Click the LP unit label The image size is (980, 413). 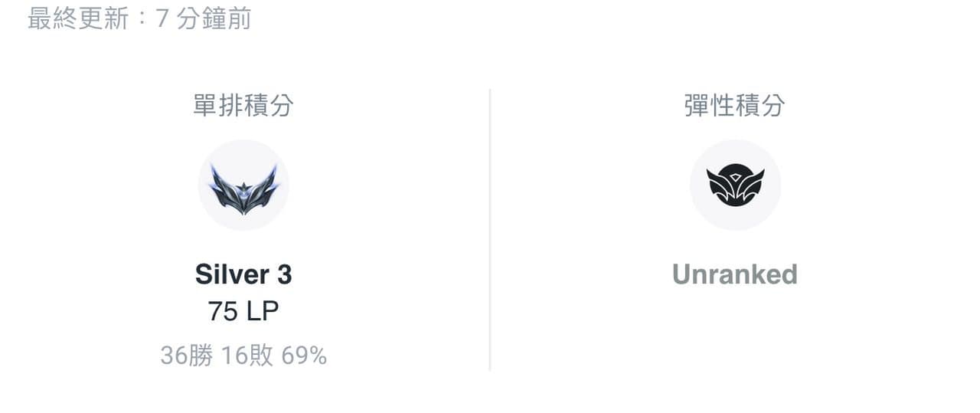[263, 311]
